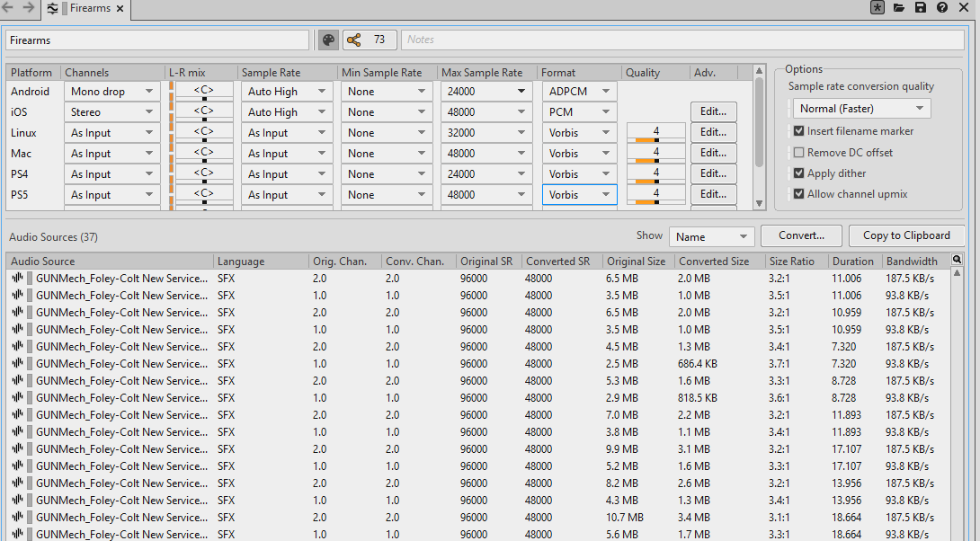Open the Show dropdown set to Name
This screenshot has height=541, width=980.
(x=710, y=236)
